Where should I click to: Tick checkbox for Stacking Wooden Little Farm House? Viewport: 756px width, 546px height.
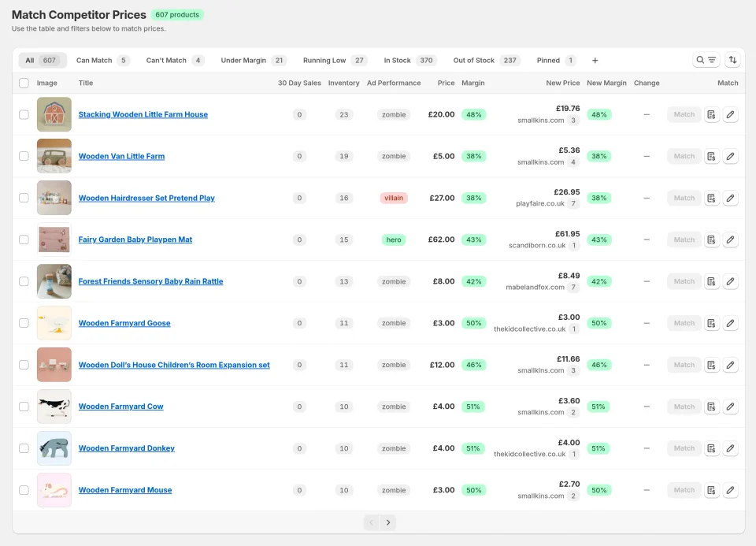coord(24,114)
